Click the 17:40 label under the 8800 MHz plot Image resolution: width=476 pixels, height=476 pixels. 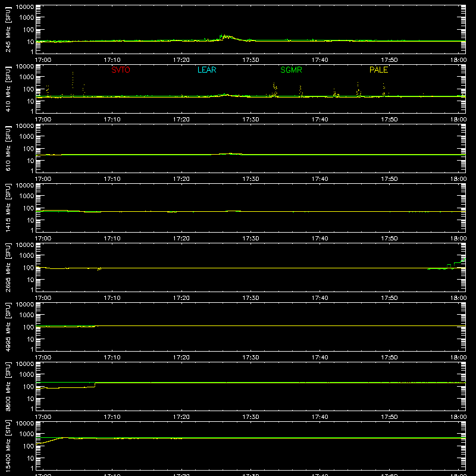320,417
